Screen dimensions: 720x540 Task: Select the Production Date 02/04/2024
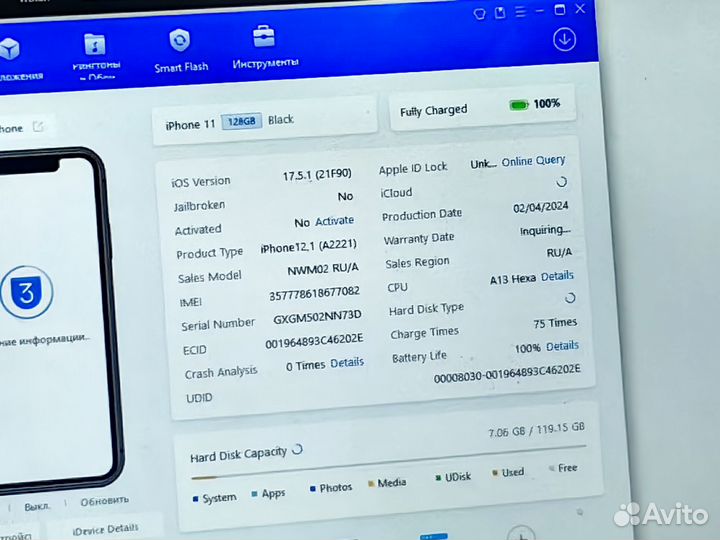click(x=540, y=207)
